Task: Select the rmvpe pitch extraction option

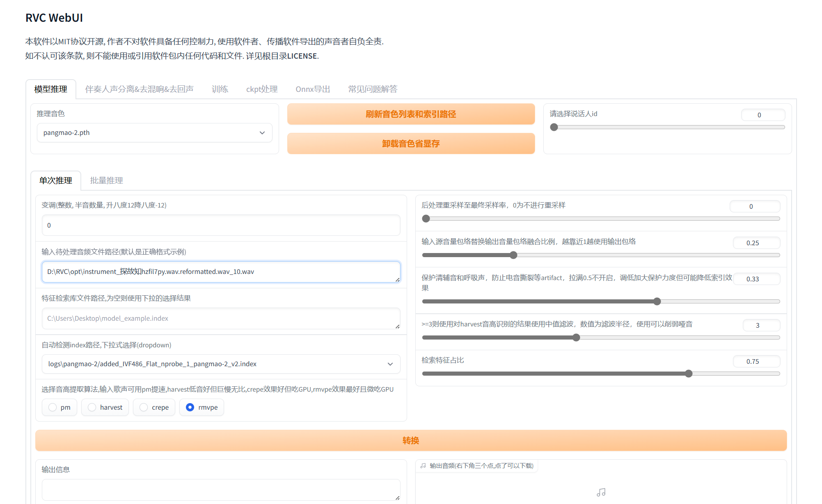Action: pos(201,407)
